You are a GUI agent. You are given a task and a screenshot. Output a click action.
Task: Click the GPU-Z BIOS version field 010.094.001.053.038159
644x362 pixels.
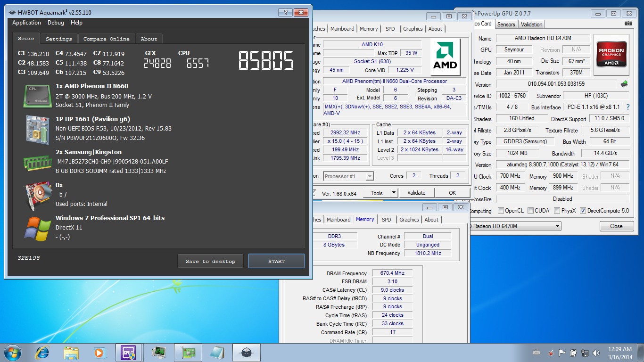pos(556,84)
